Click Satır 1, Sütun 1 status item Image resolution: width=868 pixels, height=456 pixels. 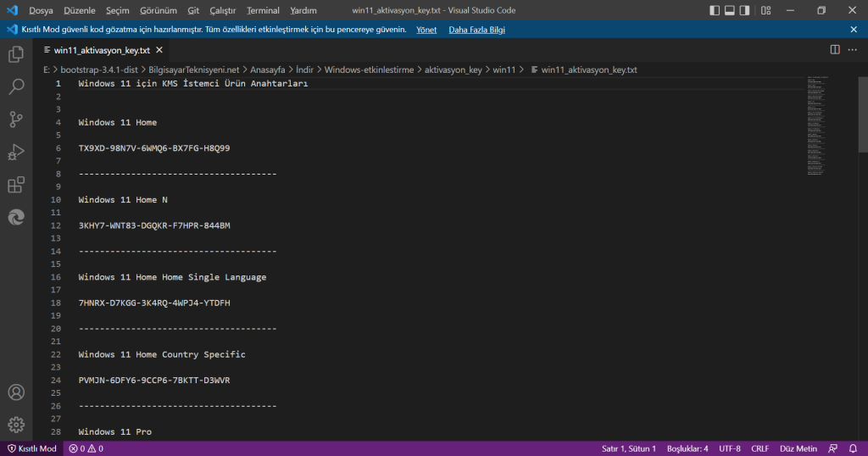point(629,449)
